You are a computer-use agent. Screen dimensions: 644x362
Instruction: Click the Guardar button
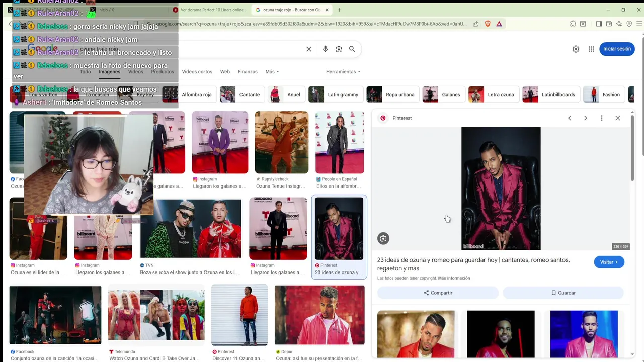[x=563, y=293]
